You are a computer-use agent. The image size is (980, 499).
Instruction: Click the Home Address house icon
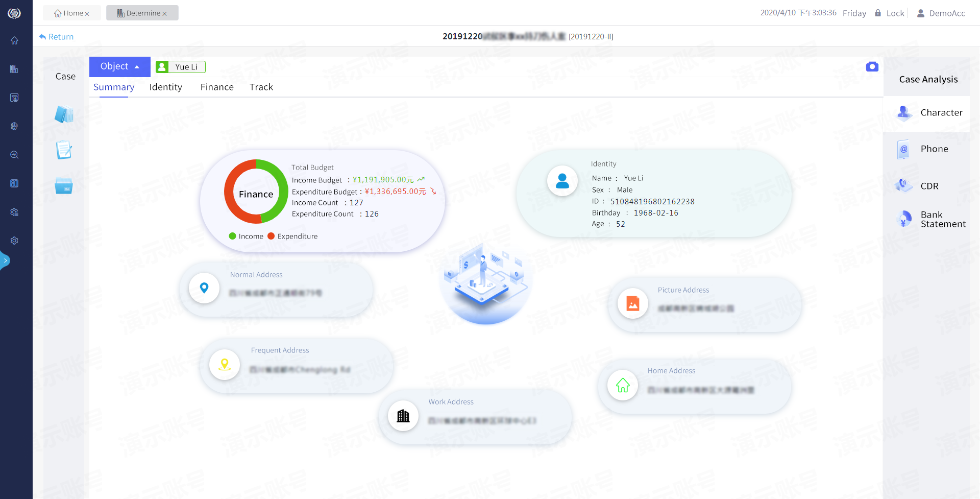(623, 385)
